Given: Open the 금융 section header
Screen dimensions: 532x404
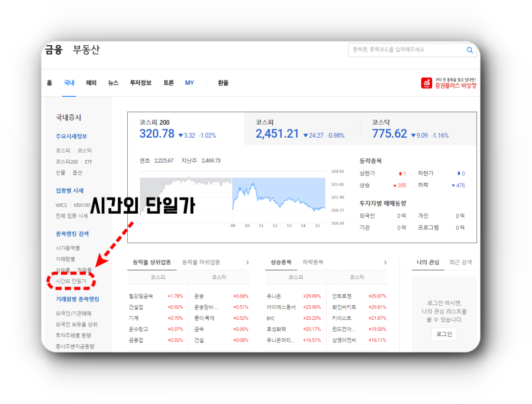Looking at the screenshot, I should pos(54,49).
